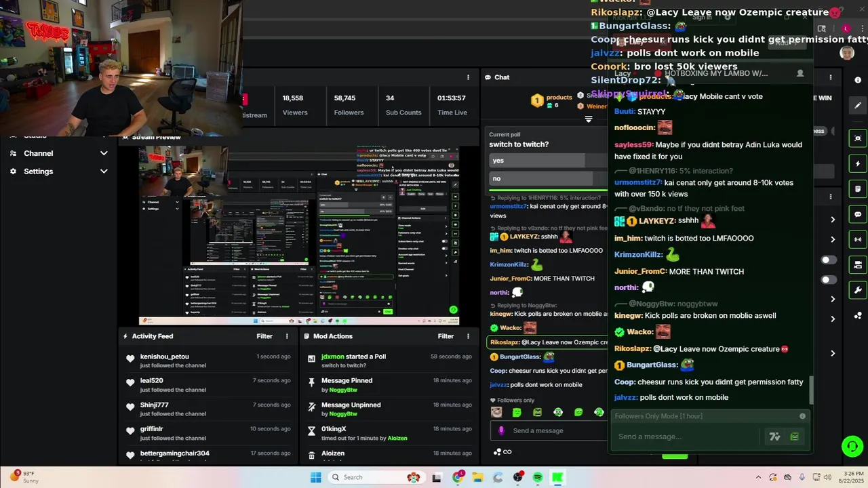Open the 7TV emote picker icon
Screen dimensions: 868x488
[x=774, y=436]
